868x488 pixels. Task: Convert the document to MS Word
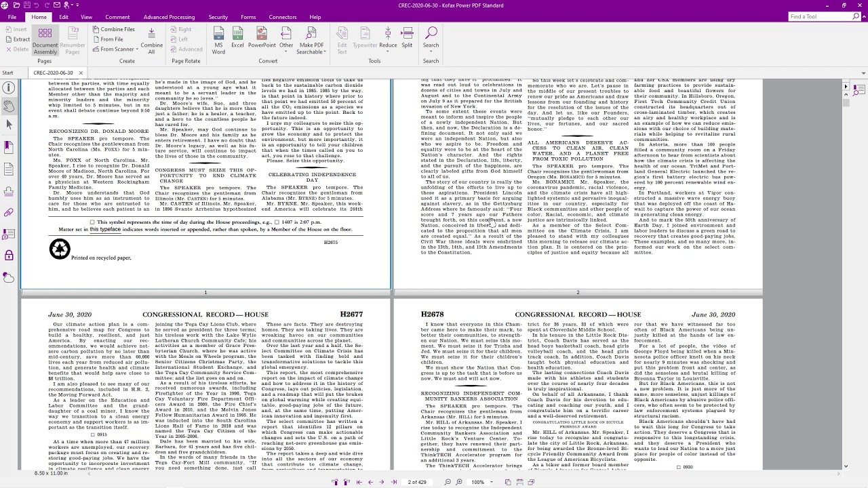click(x=218, y=41)
